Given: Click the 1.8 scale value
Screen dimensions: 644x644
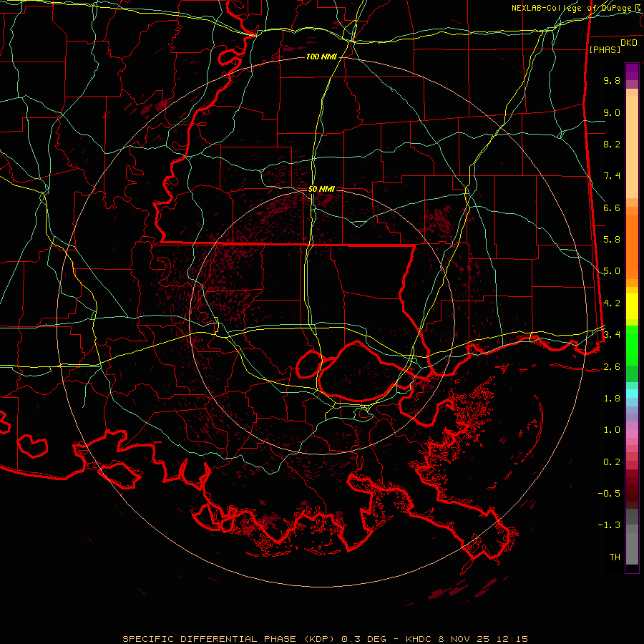Looking at the screenshot, I should click(612, 399).
